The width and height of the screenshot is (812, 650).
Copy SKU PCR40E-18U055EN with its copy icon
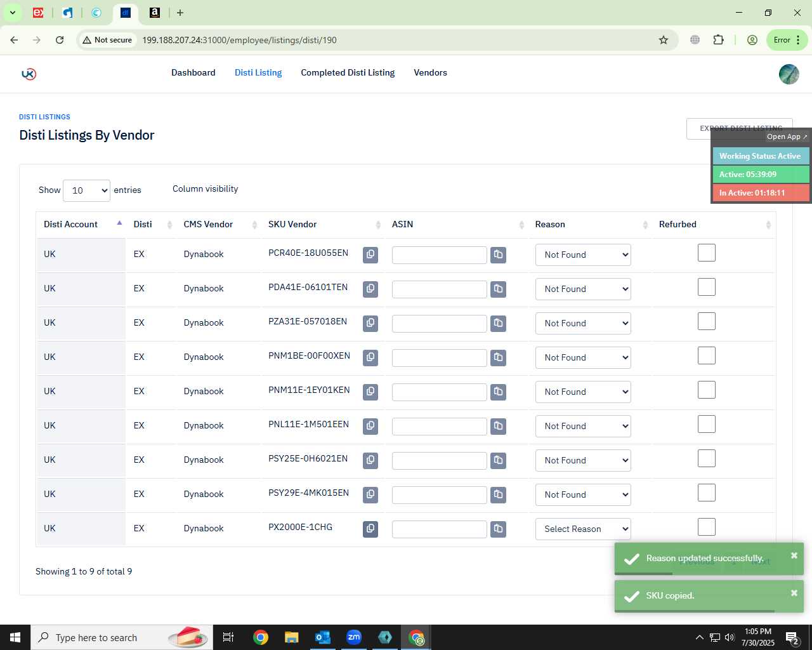coord(370,255)
